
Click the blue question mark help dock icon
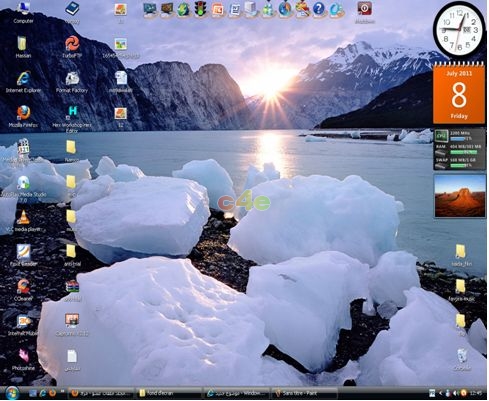(x=318, y=9)
